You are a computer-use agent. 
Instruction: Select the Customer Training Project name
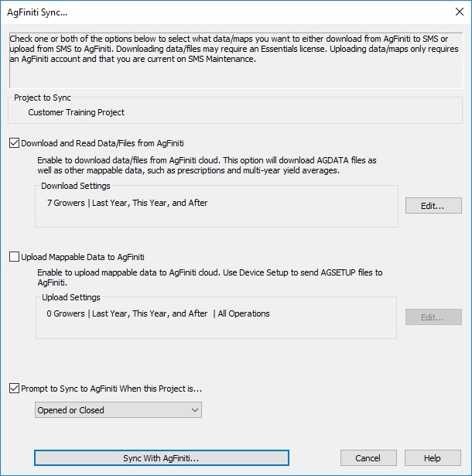(x=77, y=112)
